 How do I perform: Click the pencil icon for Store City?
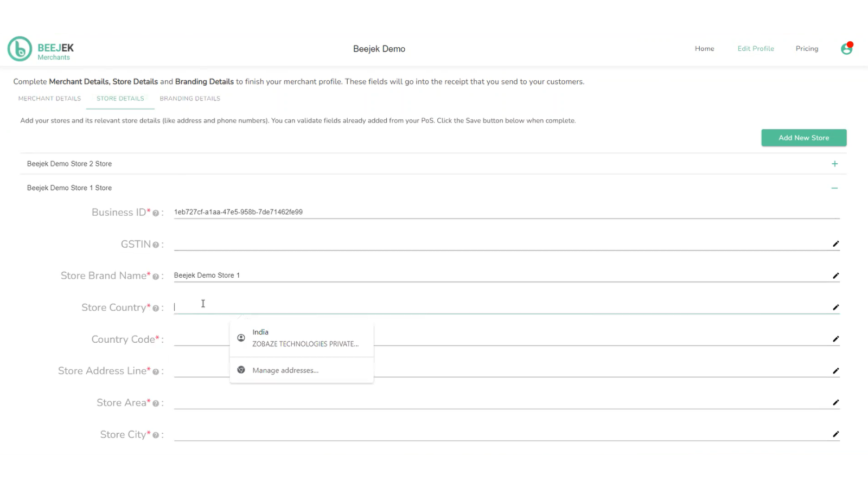835,434
